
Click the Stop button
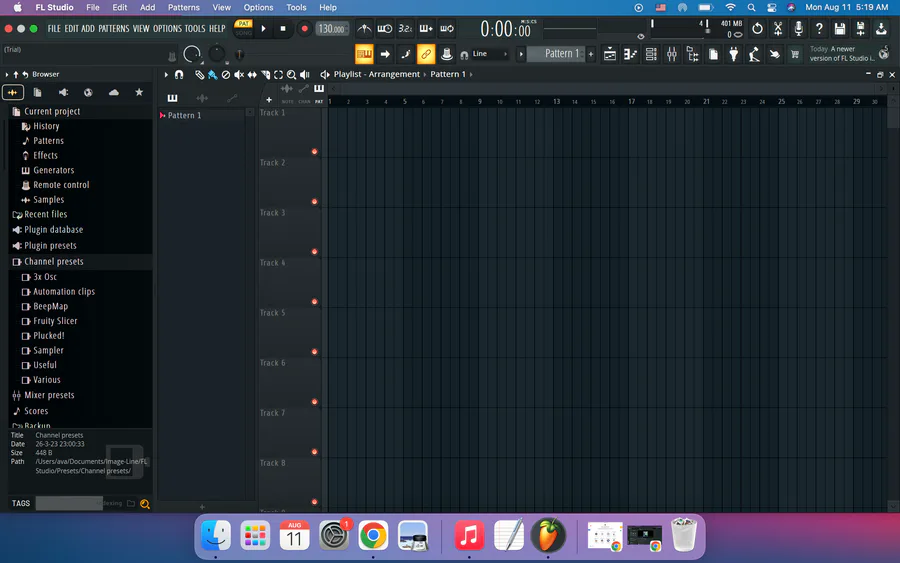point(282,29)
